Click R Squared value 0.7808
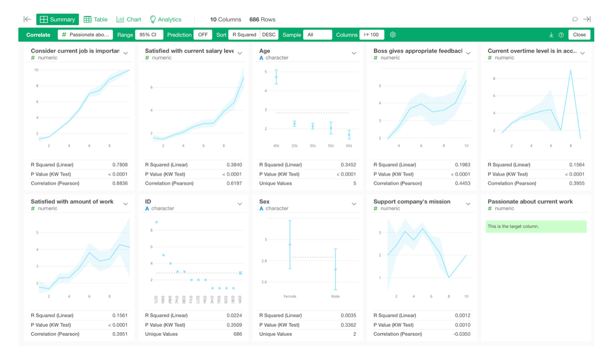Screen dimensions: 607x364 [120, 165]
